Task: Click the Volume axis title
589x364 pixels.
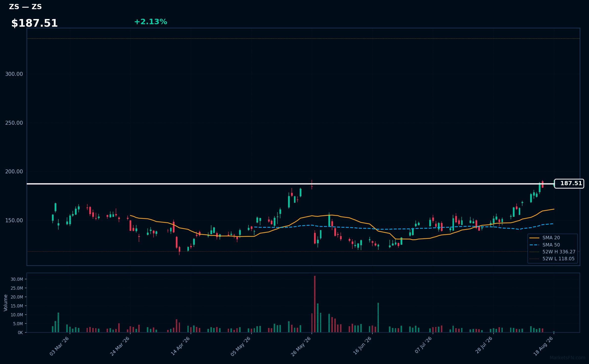Action: 6,303
